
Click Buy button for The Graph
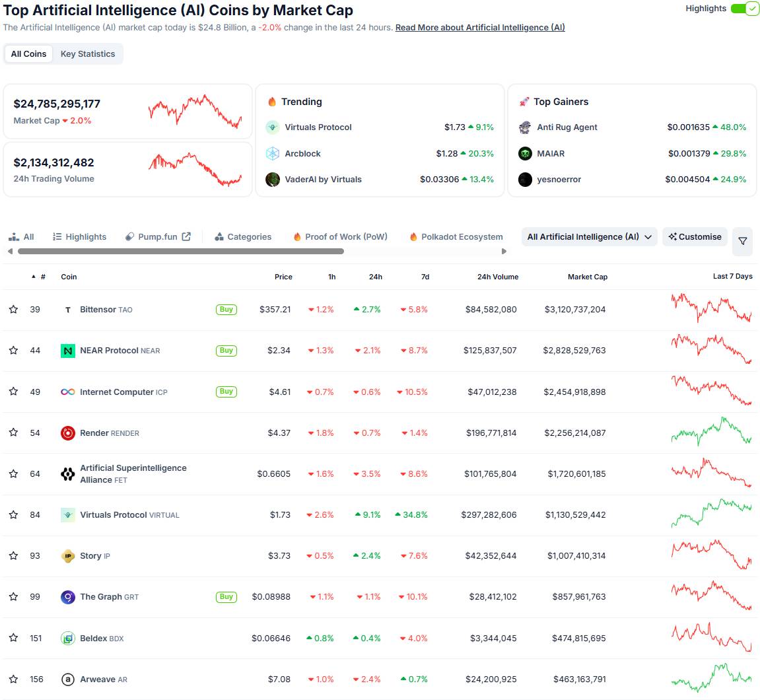(226, 597)
